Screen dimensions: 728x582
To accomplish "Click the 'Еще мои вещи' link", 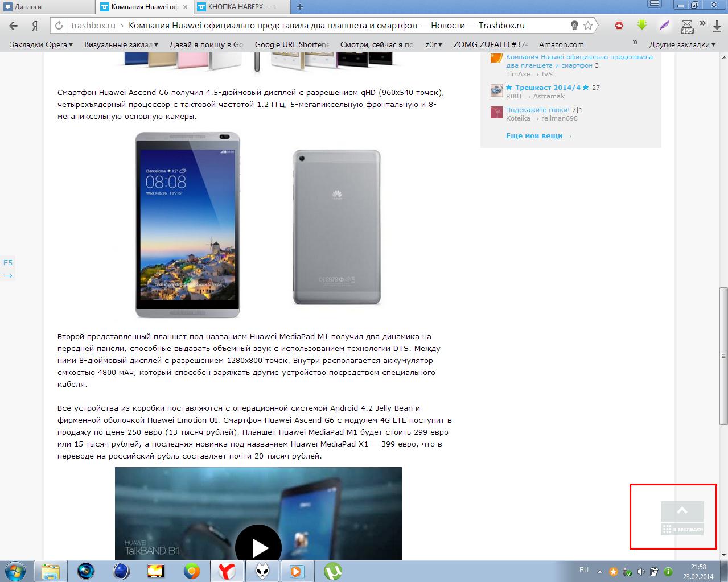I will pos(534,136).
